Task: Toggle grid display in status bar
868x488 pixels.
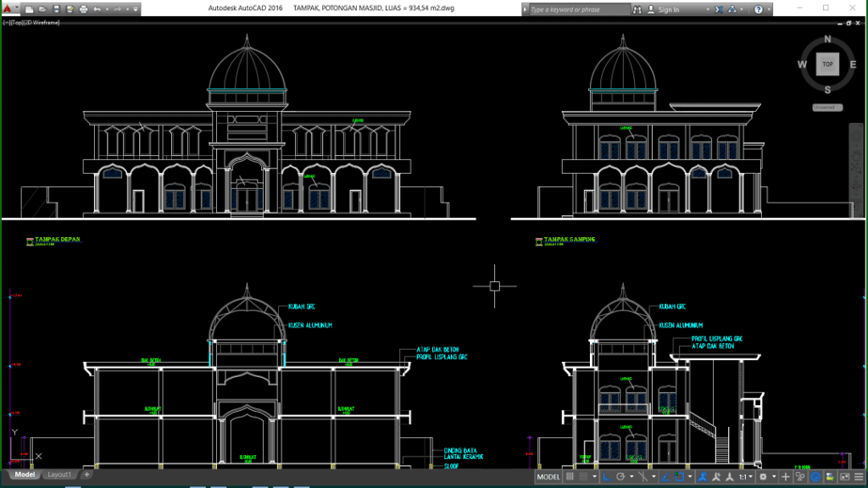Action: click(570, 477)
